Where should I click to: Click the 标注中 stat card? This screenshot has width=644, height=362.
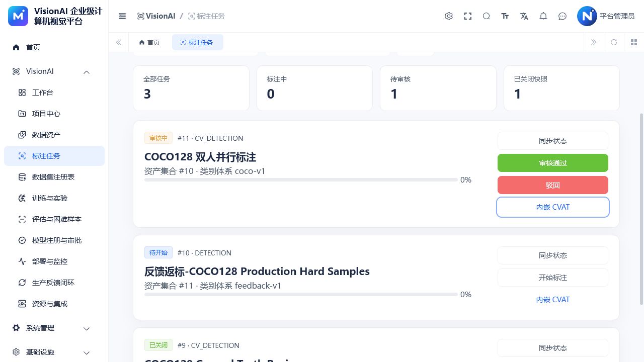[314, 88]
